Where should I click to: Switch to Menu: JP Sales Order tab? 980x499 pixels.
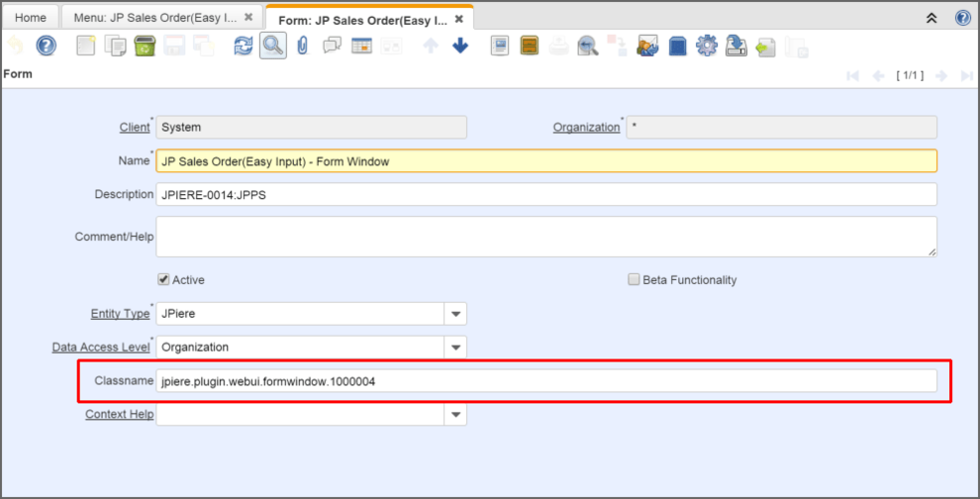click(155, 18)
